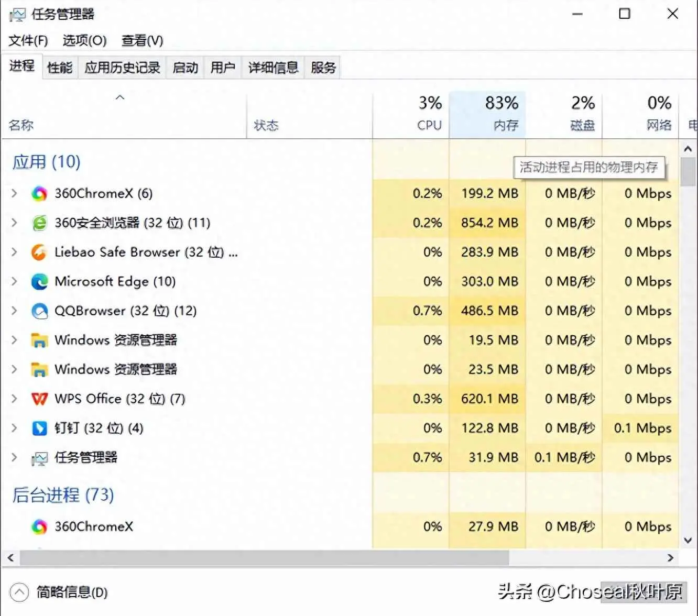Click the 360ChromeX browser icon
The height and width of the screenshot is (616, 698).
[39, 193]
